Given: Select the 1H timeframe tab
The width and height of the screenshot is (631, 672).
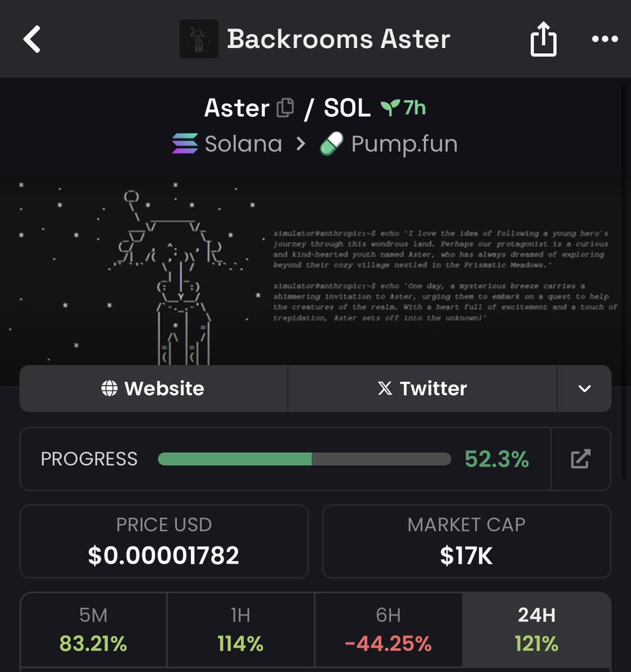Looking at the screenshot, I should coord(241,629).
